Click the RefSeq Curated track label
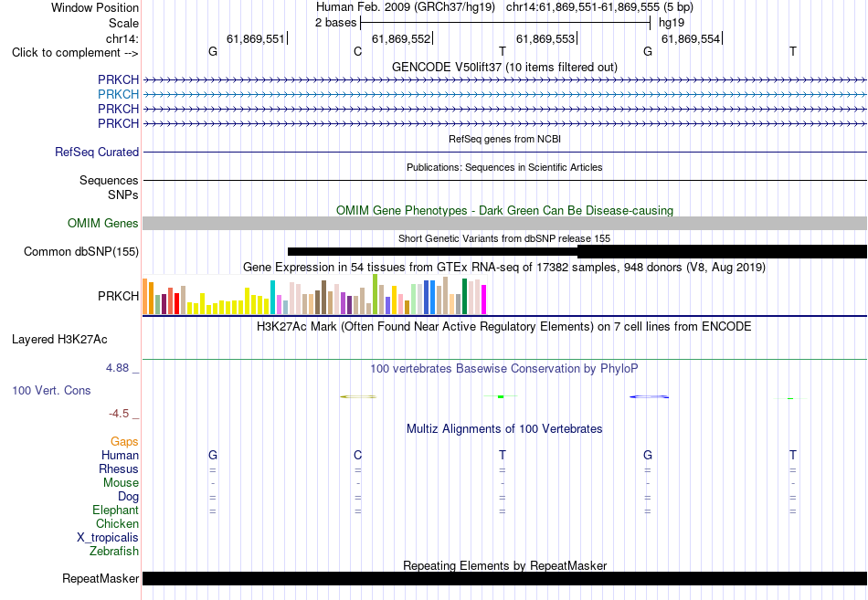868x600 pixels. point(97,152)
